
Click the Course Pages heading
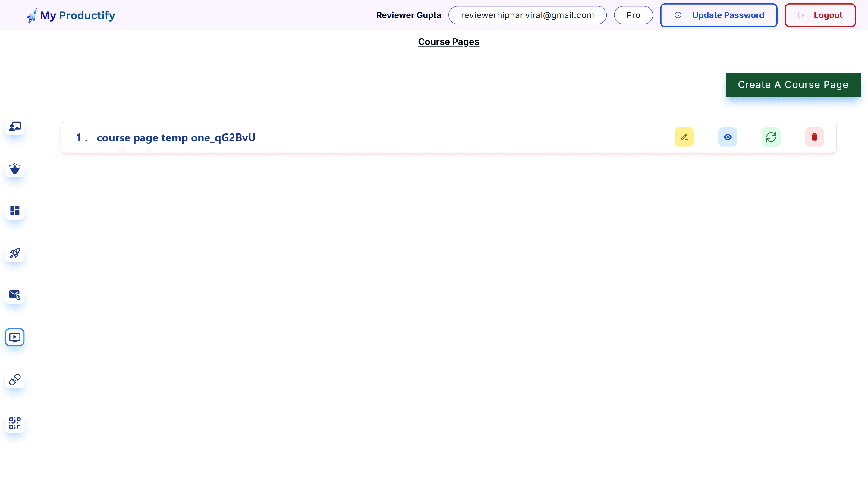(x=448, y=42)
